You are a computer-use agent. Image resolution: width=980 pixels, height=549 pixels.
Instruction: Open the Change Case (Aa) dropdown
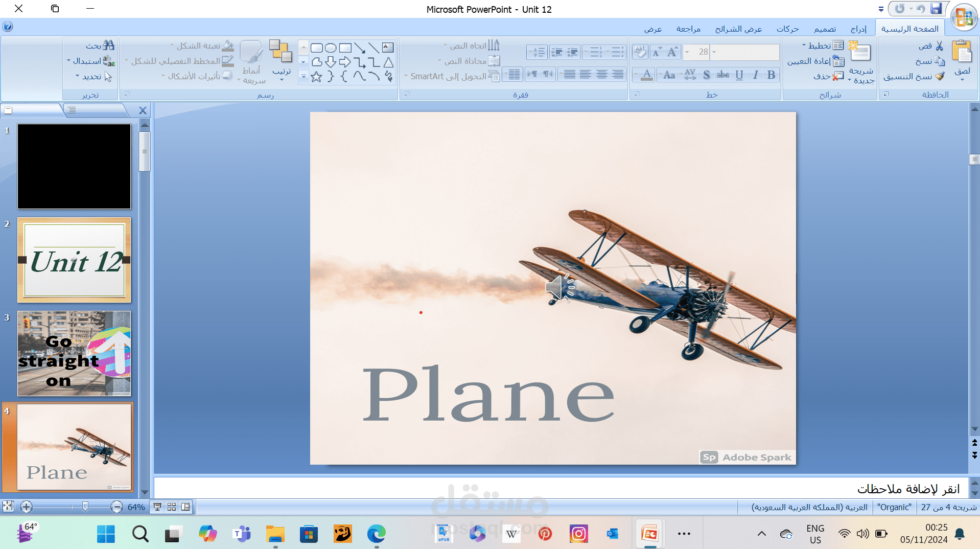[667, 75]
